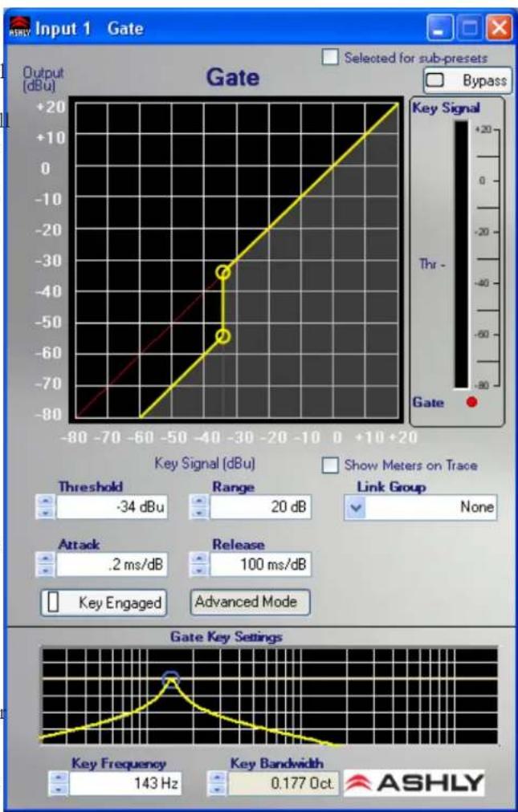Toggle the Bypass button
This screenshot has width=518, height=812.
point(467,81)
